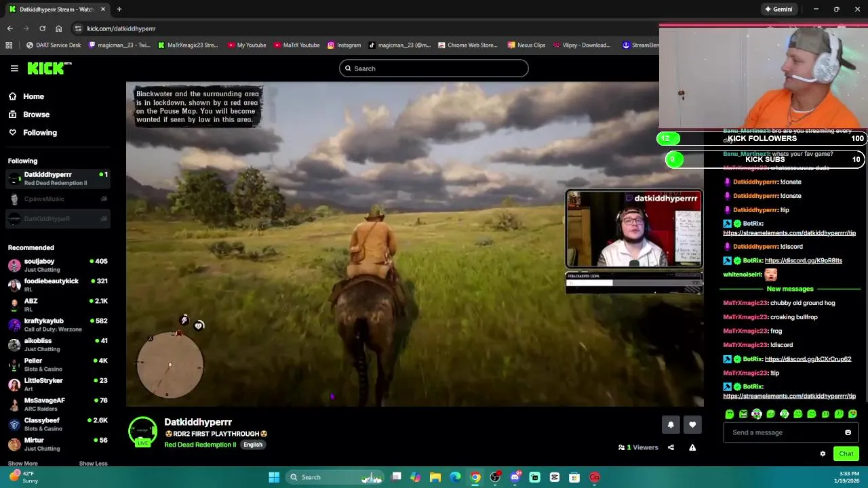Image resolution: width=868 pixels, height=488 pixels.
Task: Open Windows Start menu
Action: (274, 477)
